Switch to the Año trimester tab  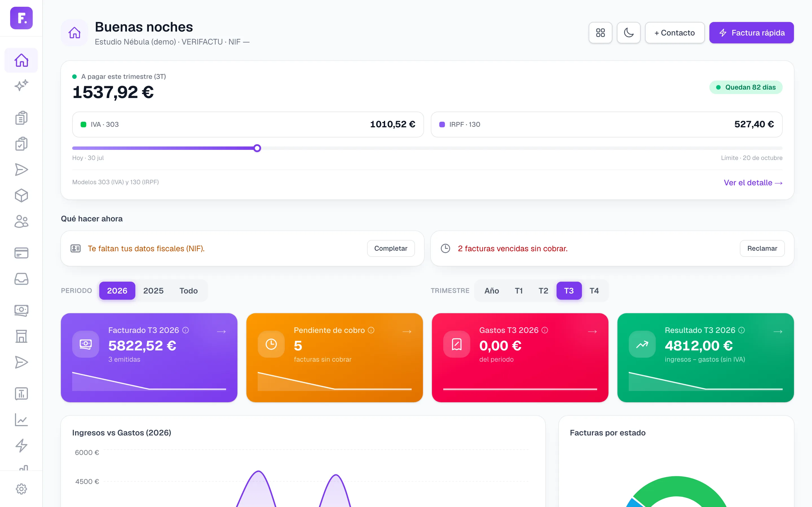tap(491, 291)
